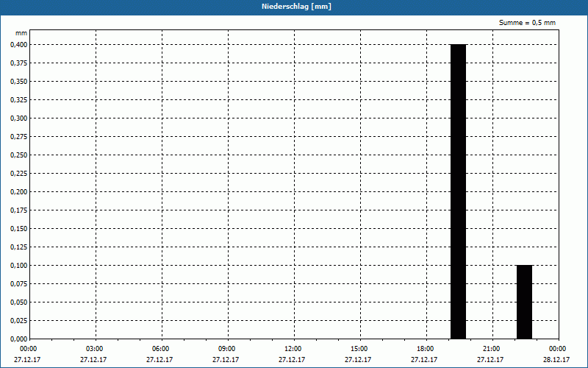Screen dimensions: 588x368
Task: Click the 0,275 y-axis value
Action: tap(19, 137)
